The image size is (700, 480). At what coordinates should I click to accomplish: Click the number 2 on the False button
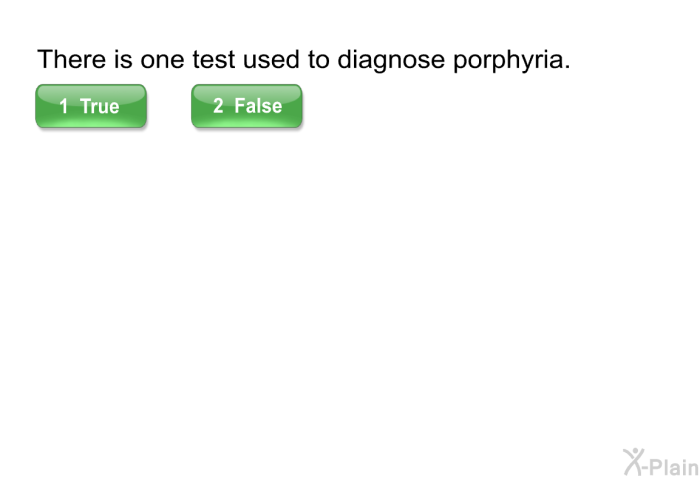tap(218, 106)
